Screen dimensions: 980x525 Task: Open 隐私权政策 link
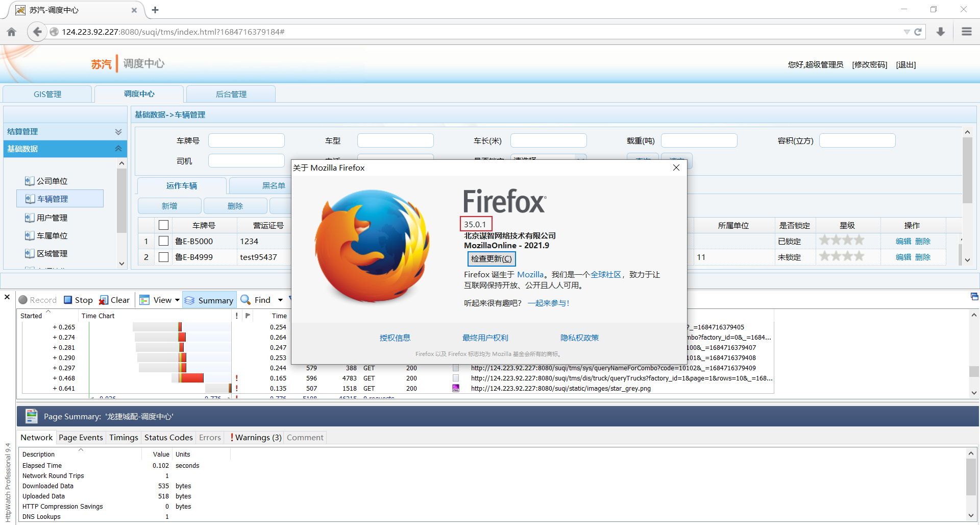(x=580, y=338)
